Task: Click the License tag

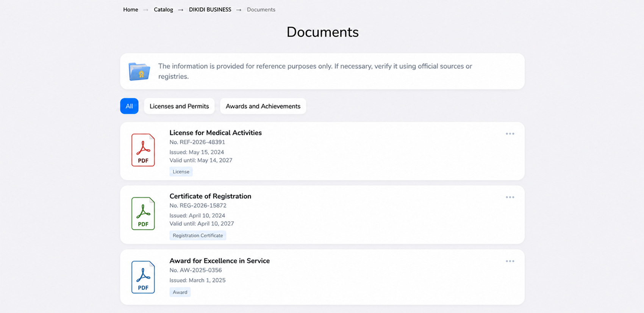Action: tap(181, 171)
